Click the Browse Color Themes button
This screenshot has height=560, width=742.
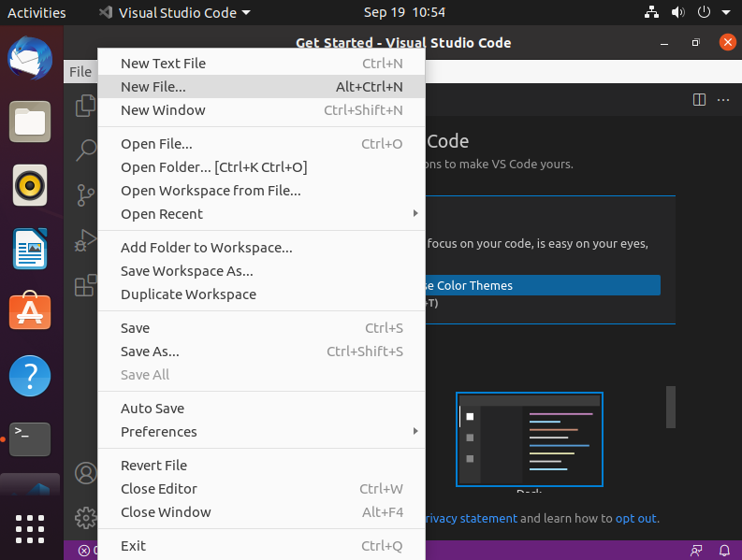click(543, 285)
